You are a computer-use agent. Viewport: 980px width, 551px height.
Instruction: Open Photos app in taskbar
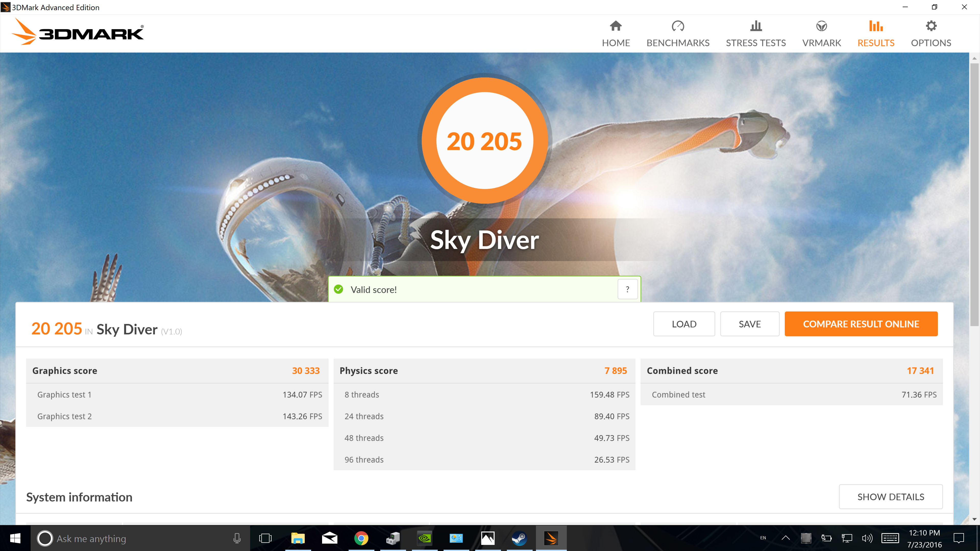(487, 539)
